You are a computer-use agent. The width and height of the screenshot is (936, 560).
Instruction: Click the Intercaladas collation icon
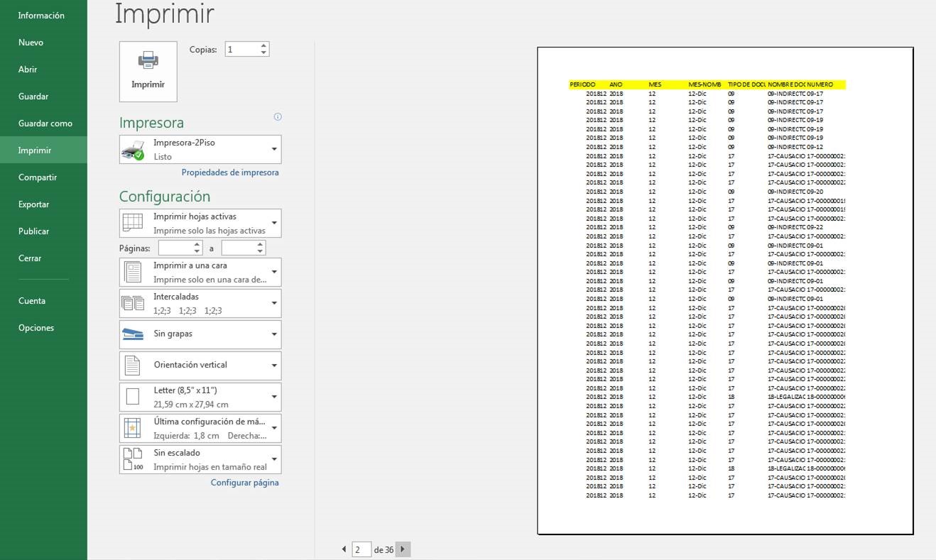coord(132,303)
